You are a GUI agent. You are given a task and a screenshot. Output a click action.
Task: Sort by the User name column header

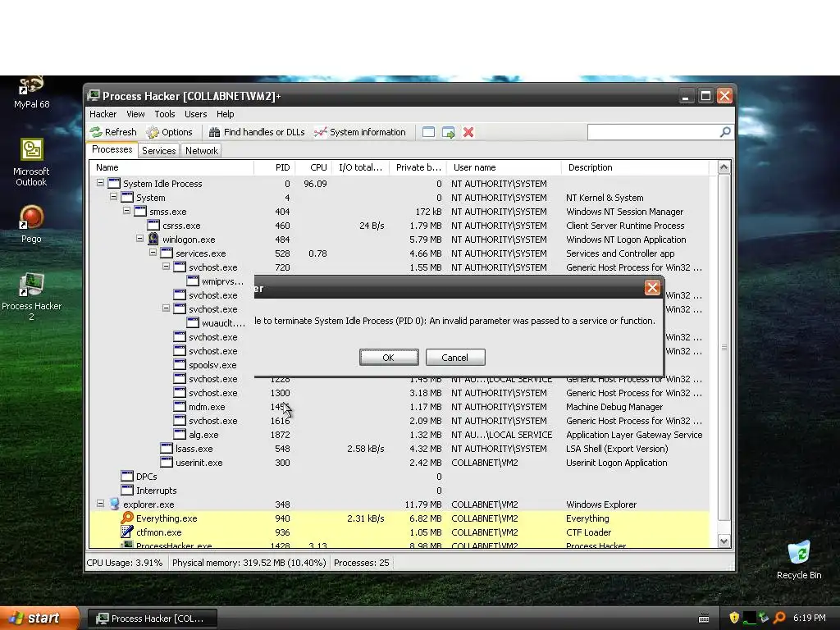[x=504, y=167]
